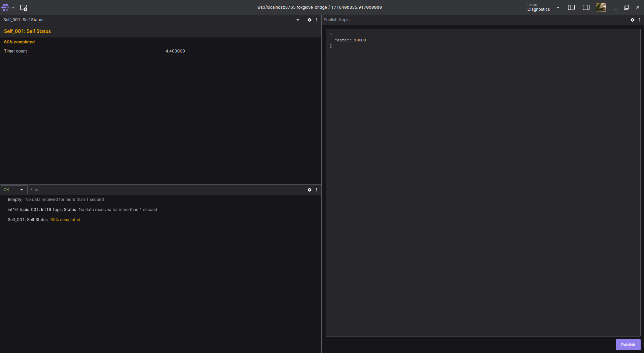Open Publish panel more options menu
This screenshot has width=644, height=353.
[639, 20]
